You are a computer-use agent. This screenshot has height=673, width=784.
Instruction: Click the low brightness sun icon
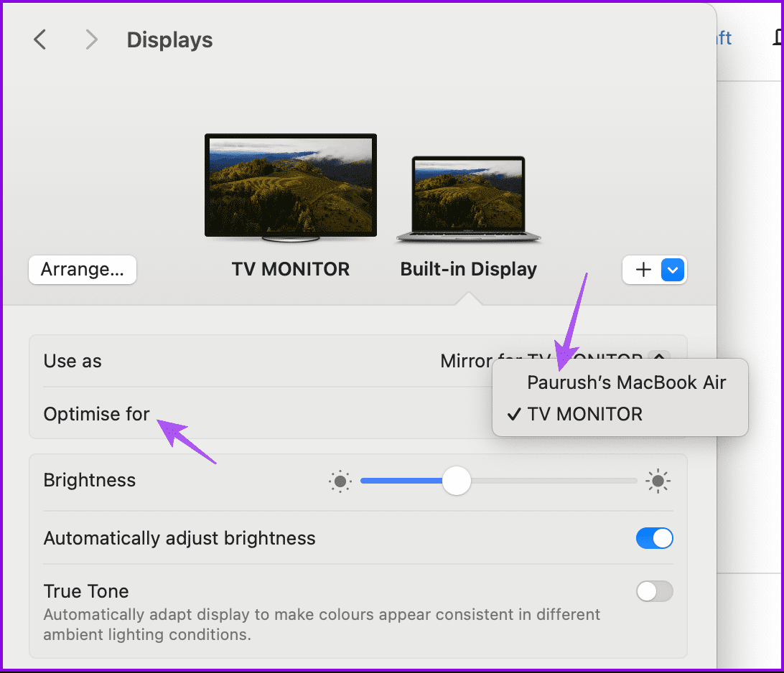click(x=340, y=481)
